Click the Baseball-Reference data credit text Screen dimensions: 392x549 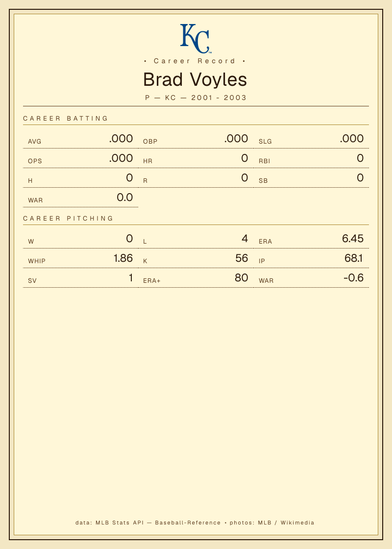[188, 523]
